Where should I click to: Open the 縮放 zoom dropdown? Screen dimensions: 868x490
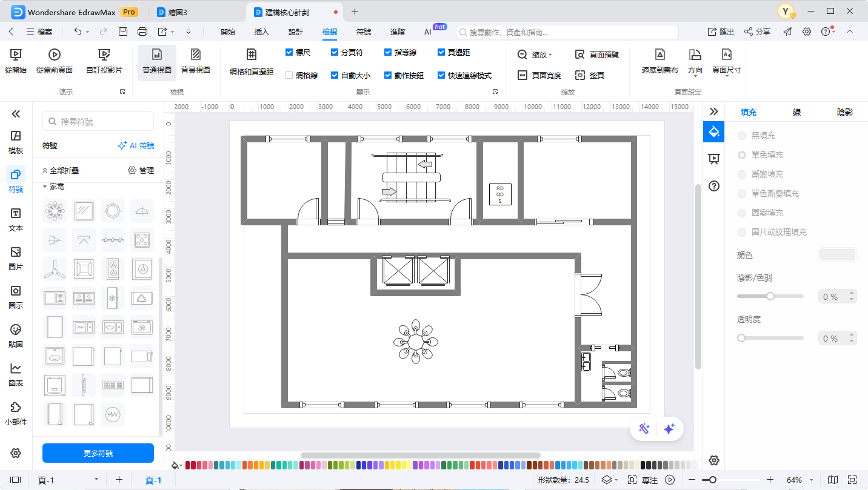point(535,55)
